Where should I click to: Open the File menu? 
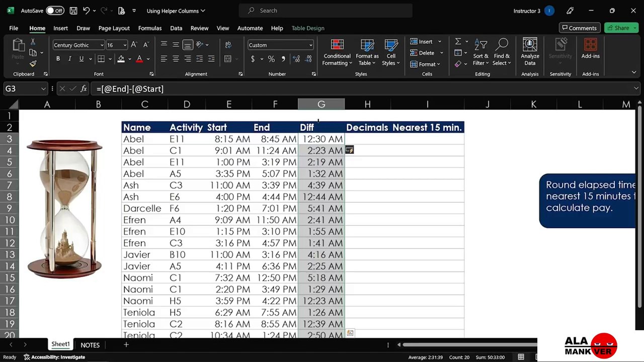(14, 28)
